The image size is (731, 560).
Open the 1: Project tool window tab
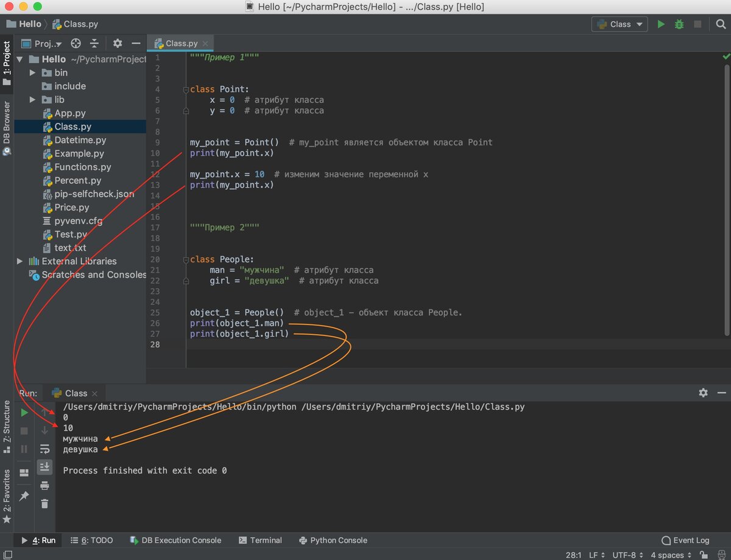pos(7,64)
